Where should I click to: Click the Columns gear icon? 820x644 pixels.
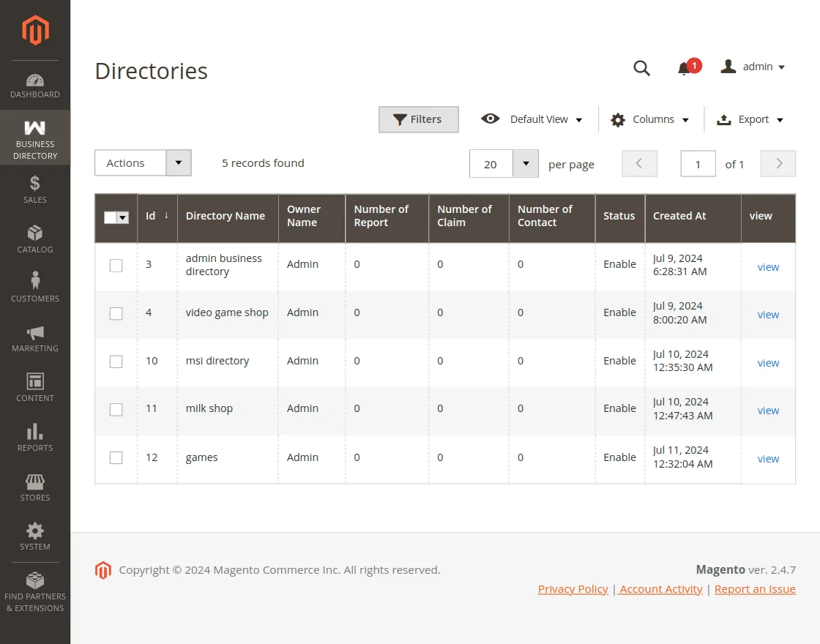click(x=617, y=119)
